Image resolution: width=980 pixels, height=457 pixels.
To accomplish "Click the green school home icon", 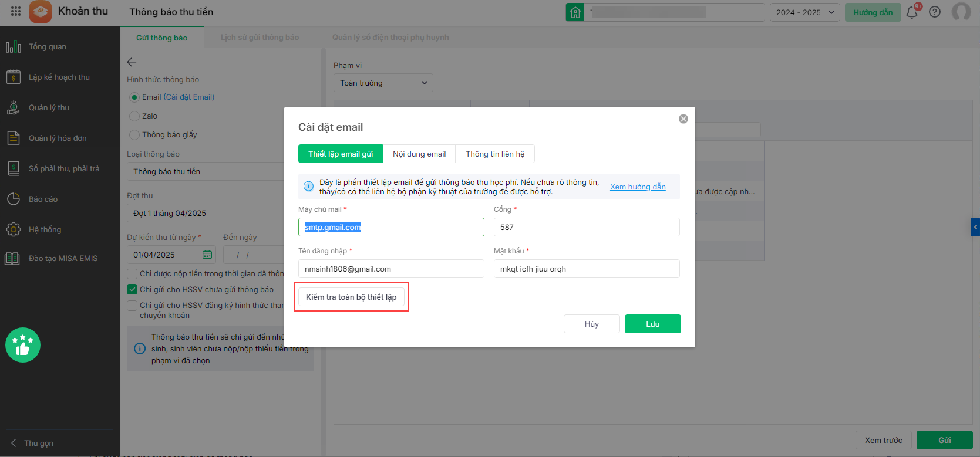I will click(575, 12).
